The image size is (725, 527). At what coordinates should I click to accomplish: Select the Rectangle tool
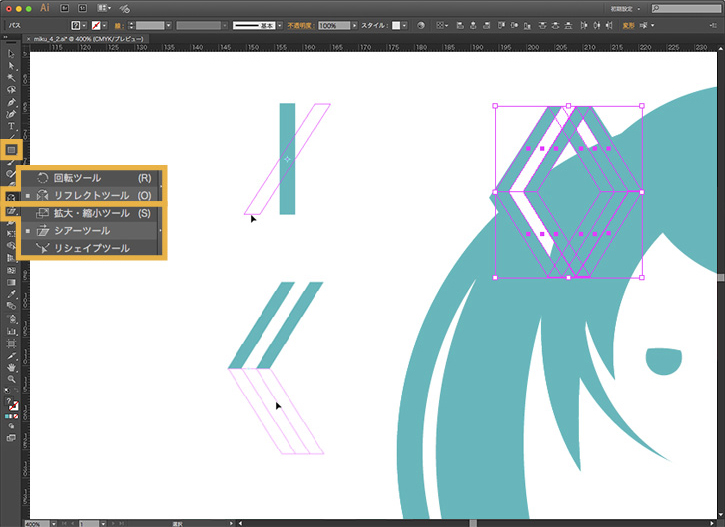pyautogui.click(x=11, y=150)
